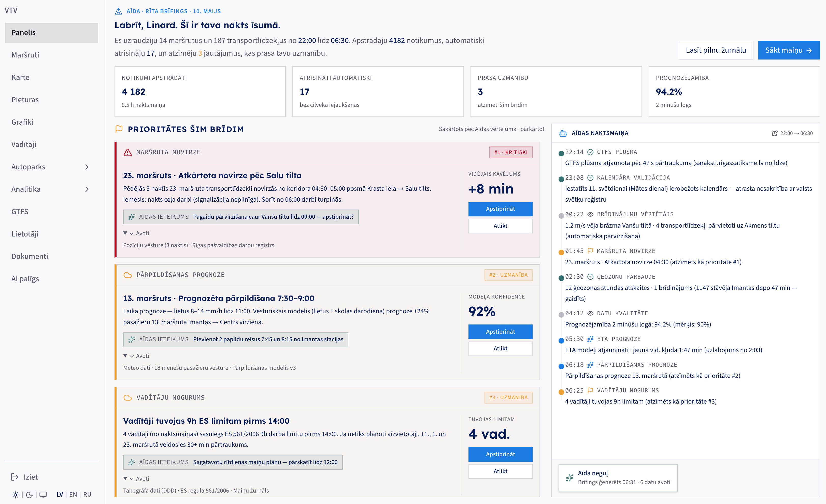Screen dimensions: 826x504
Task: Click Iziet to log out
Action: (x=24, y=477)
